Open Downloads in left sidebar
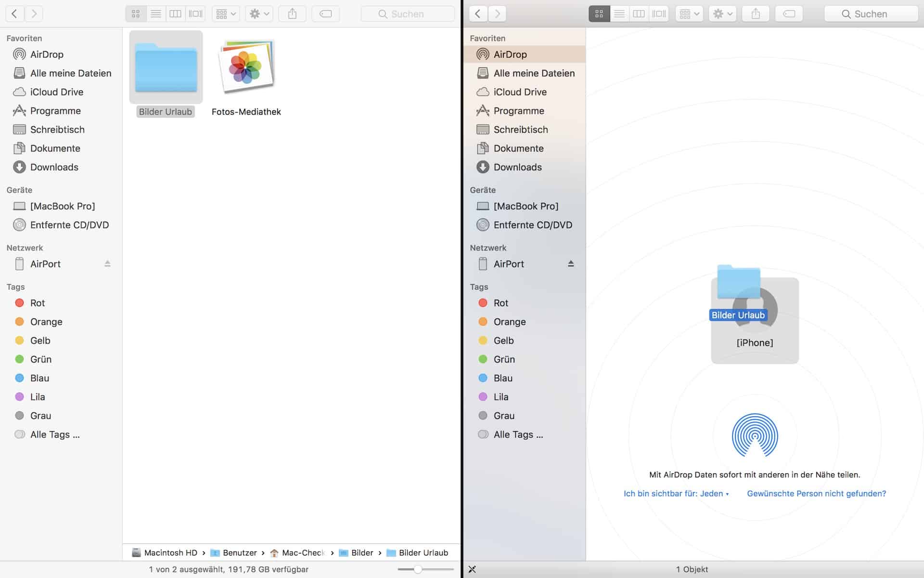The width and height of the screenshot is (924, 578). pos(61,167)
